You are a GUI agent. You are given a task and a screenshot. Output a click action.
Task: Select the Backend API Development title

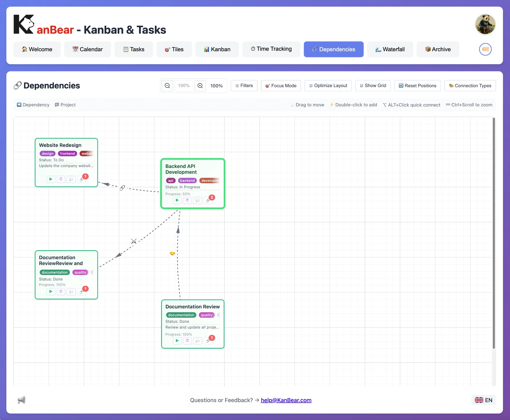[x=181, y=169]
